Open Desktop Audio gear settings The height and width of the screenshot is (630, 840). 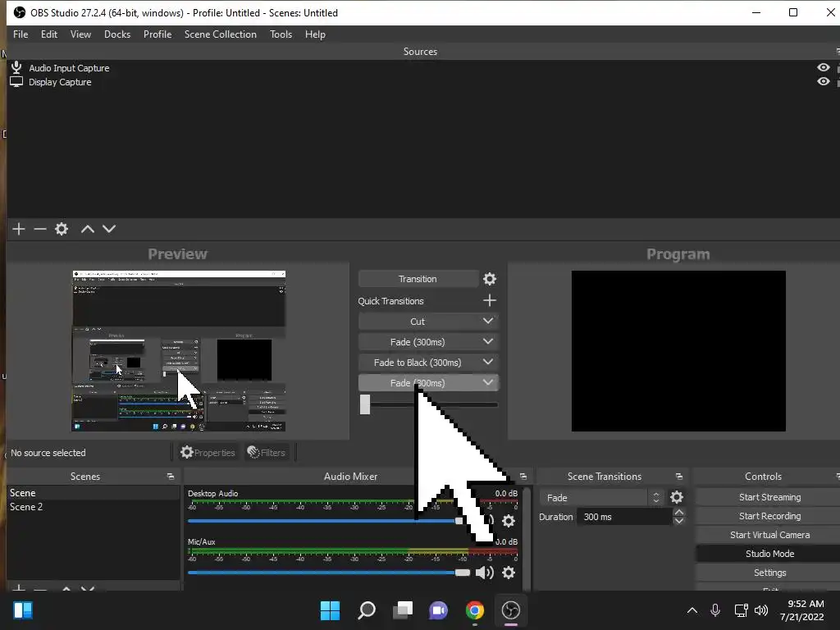click(509, 521)
